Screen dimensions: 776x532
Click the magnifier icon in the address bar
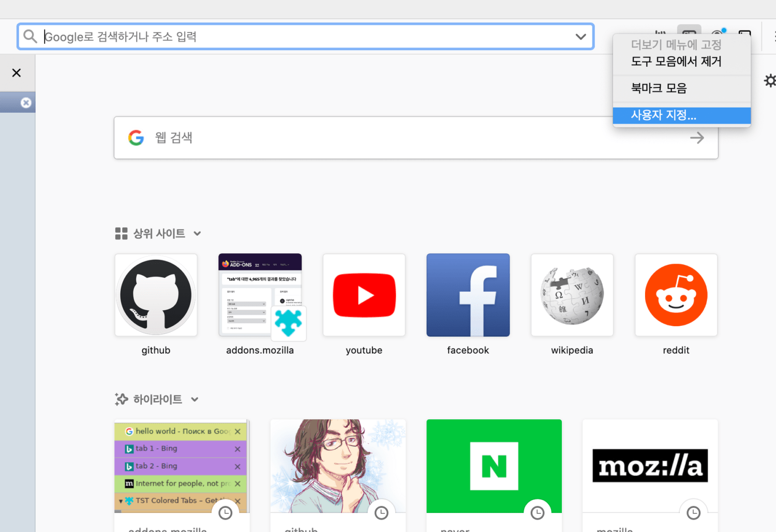point(30,36)
